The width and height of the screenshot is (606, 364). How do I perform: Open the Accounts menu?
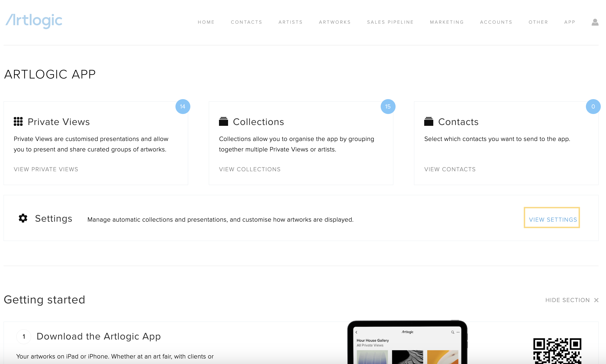click(x=496, y=22)
